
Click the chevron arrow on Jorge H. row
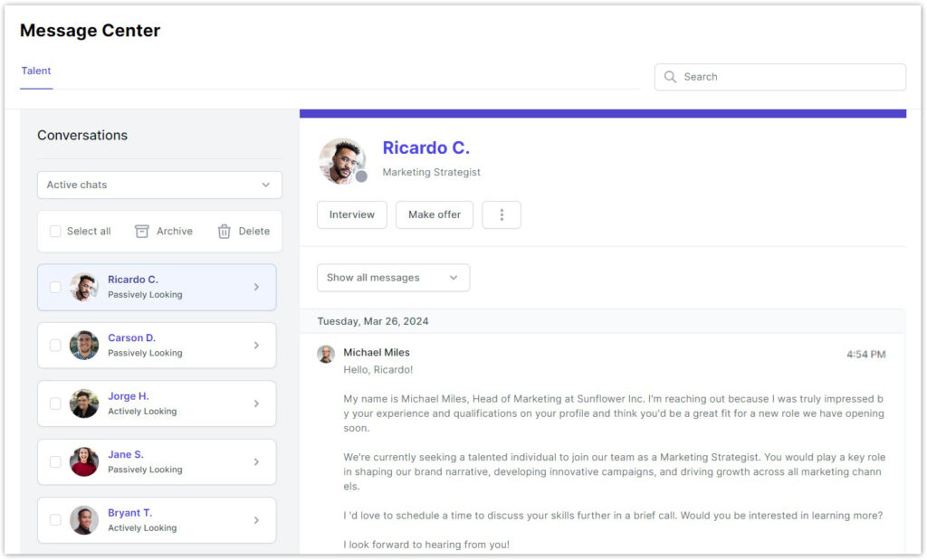click(256, 403)
